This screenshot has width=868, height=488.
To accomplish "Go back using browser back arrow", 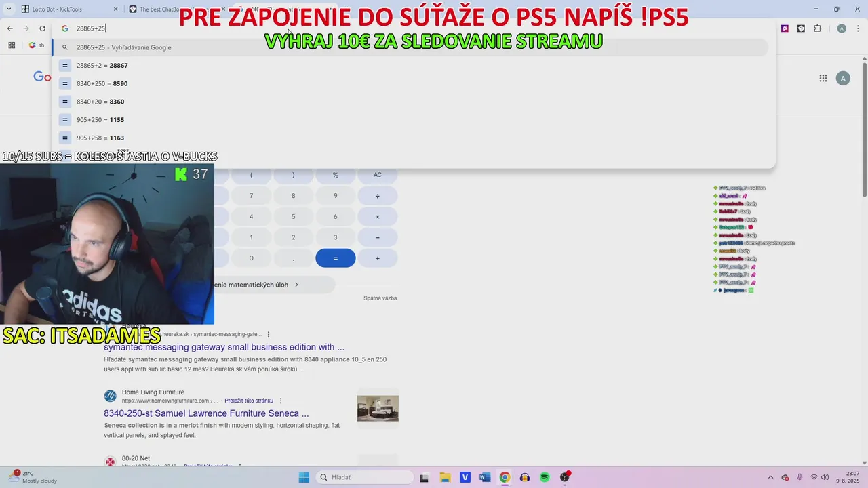I will (x=9, y=28).
